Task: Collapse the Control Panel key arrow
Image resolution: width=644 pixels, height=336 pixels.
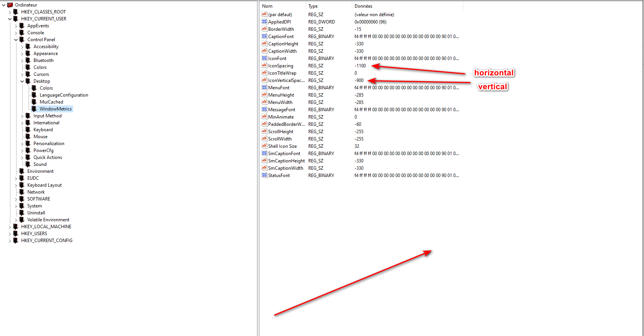Action: pyautogui.click(x=16, y=40)
